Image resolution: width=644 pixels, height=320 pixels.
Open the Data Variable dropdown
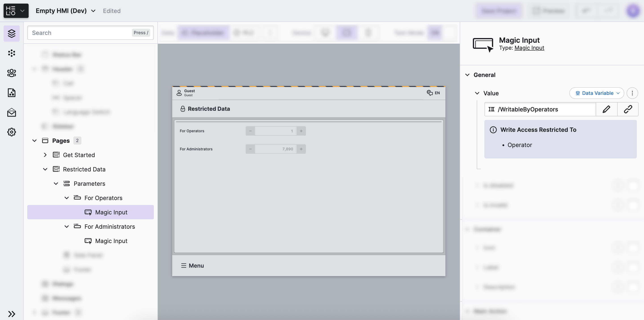click(x=597, y=93)
